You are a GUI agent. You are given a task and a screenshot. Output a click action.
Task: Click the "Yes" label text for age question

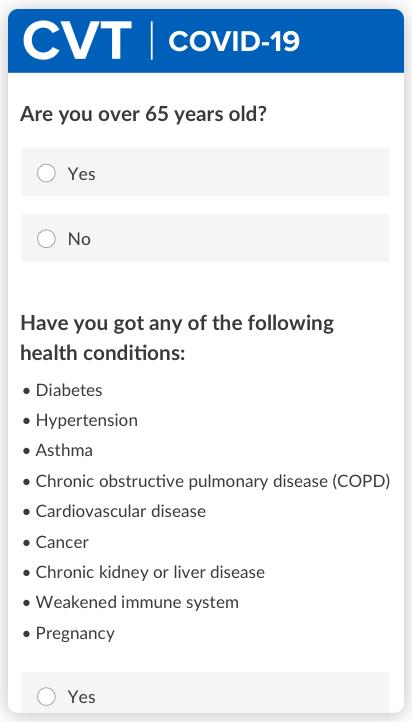tap(81, 174)
